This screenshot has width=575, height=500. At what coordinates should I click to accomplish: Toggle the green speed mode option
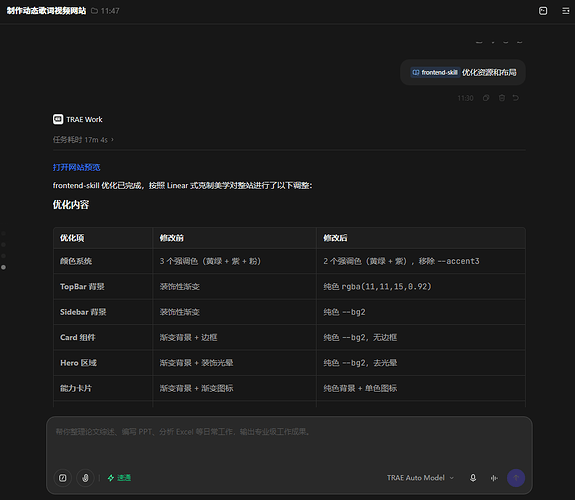click(x=119, y=478)
